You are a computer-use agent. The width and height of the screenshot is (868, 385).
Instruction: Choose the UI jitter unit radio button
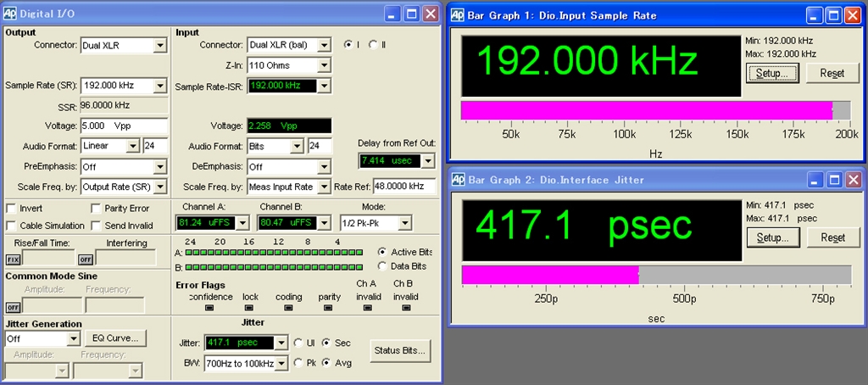tap(298, 343)
